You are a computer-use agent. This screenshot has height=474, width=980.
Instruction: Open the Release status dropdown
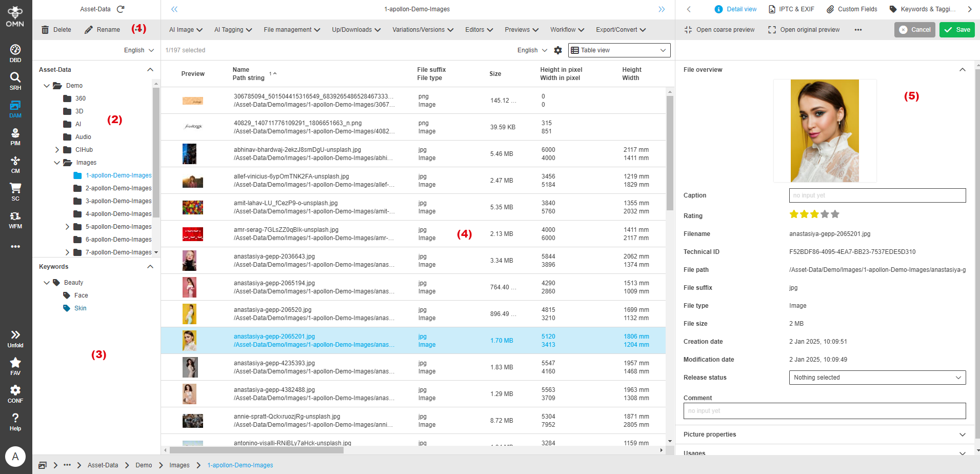(x=876, y=378)
